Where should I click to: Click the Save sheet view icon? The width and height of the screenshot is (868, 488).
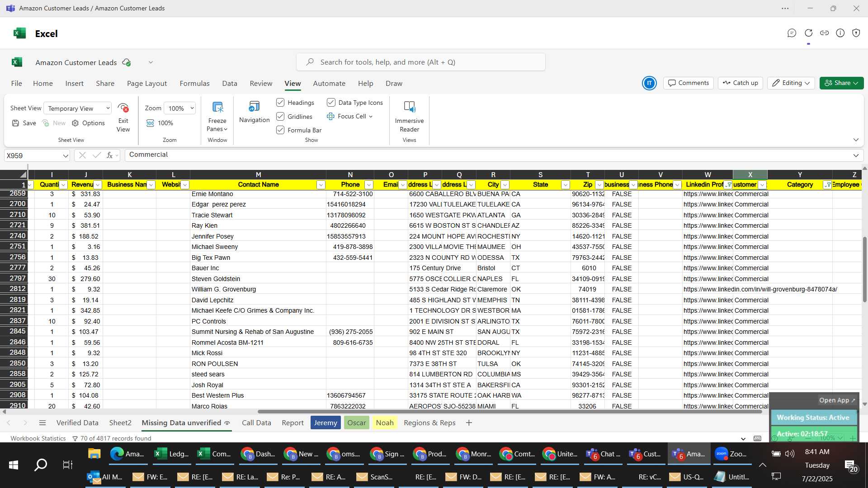[x=16, y=123]
